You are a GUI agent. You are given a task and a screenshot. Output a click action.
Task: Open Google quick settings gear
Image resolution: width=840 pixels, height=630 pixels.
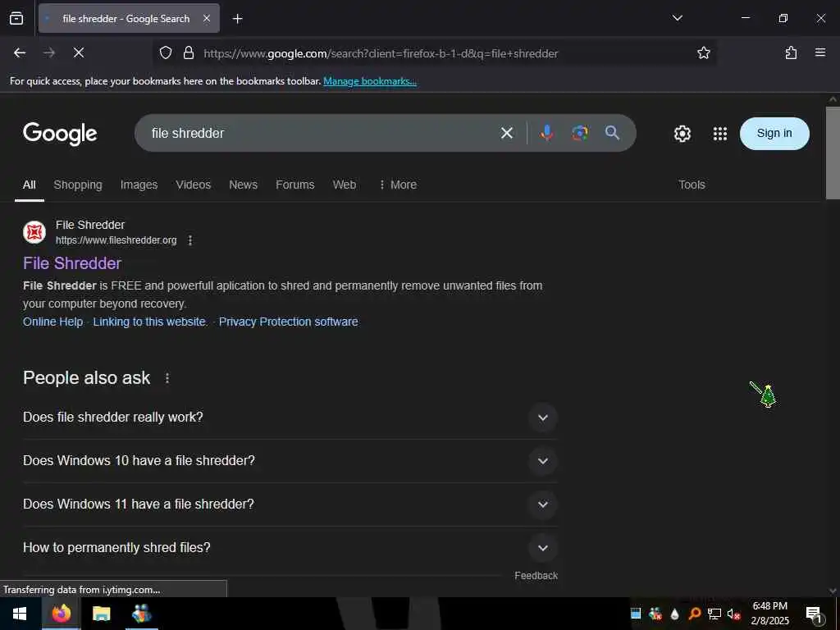(x=682, y=134)
